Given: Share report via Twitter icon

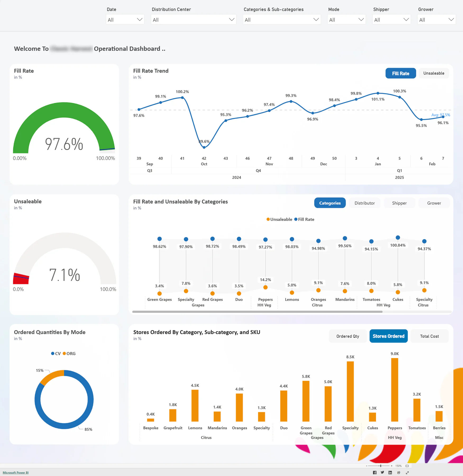Looking at the screenshot, I should 382,473.
